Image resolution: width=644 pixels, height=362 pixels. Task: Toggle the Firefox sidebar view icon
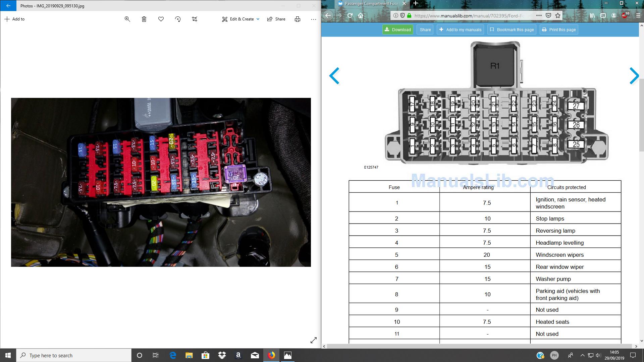coord(603,15)
